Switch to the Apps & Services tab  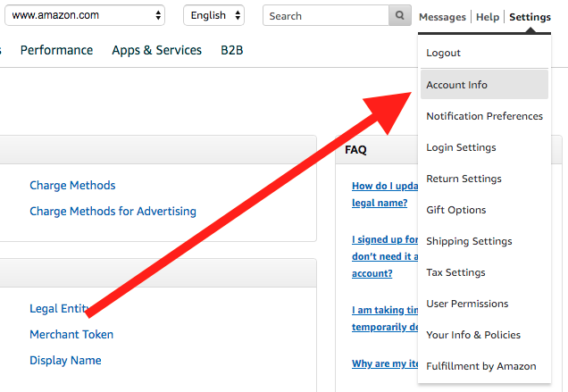click(x=156, y=50)
